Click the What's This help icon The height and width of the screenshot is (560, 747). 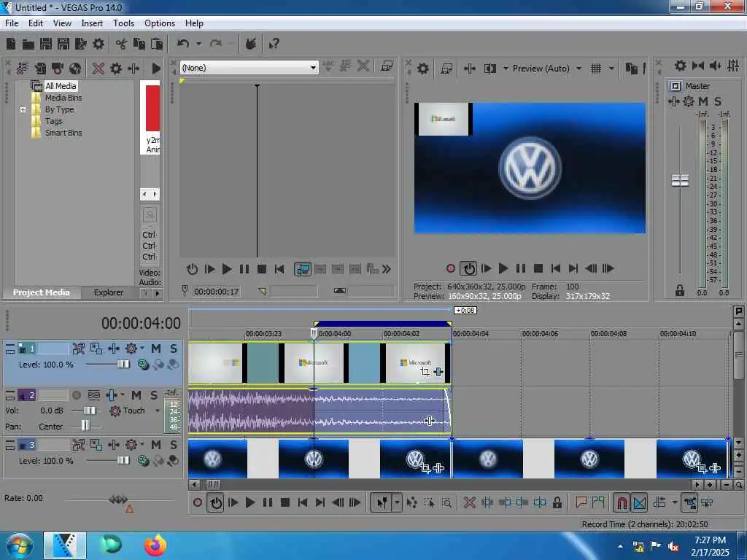(274, 44)
